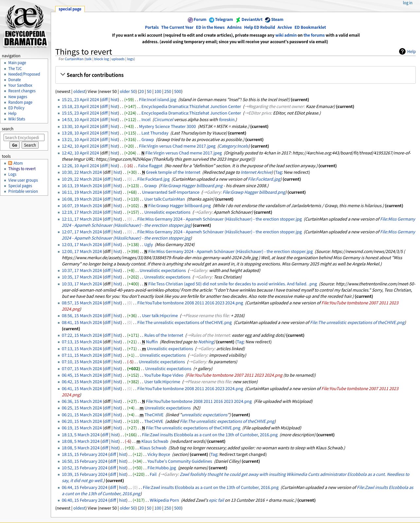Click into Search Encyclopedia input field
This screenshot has height=523, width=420.
[x=24, y=138]
